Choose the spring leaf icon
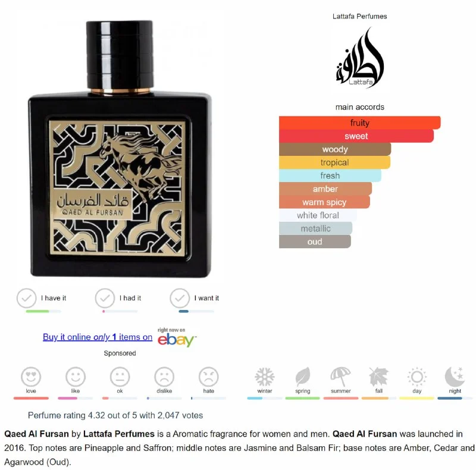This screenshot has height=470, width=476. click(x=303, y=377)
